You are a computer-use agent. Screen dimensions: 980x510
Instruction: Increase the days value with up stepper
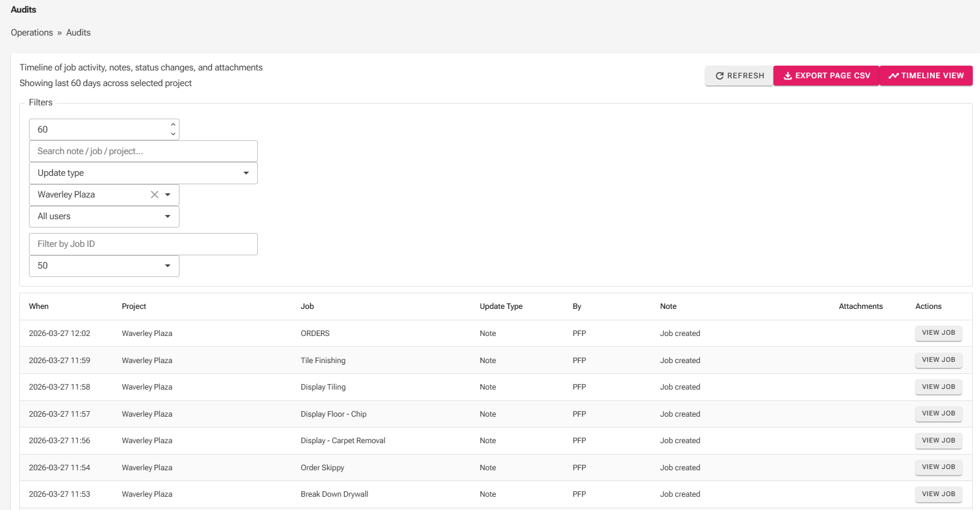pos(173,125)
